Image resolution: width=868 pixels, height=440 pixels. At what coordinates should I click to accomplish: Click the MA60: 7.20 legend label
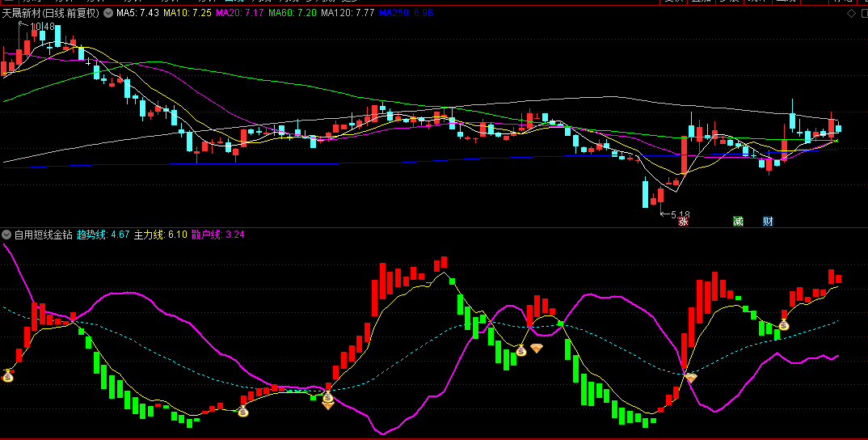[x=293, y=13]
